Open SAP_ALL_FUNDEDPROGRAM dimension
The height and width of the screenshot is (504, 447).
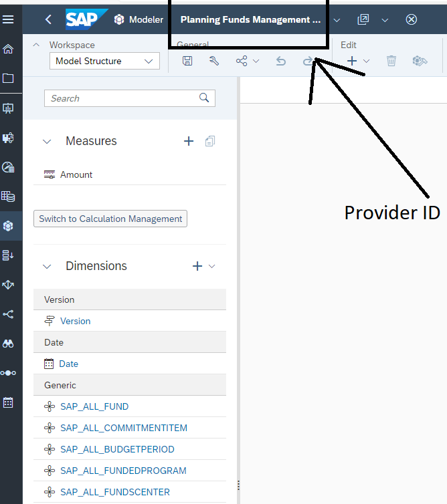tap(123, 471)
